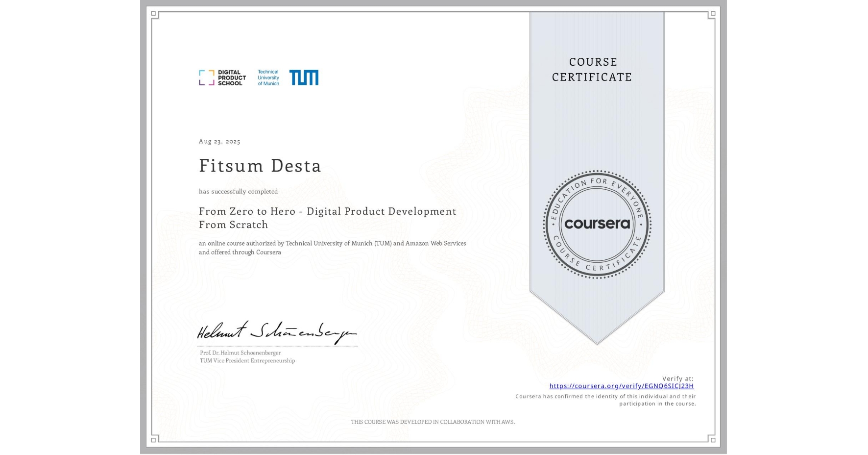Click the Verify at label text
This screenshot has height=455, width=868.
pos(678,378)
